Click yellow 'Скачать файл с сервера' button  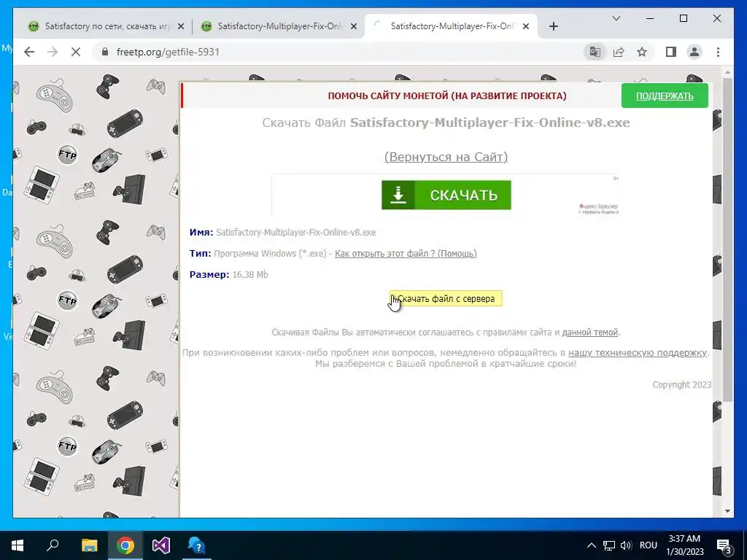point(446,298)
